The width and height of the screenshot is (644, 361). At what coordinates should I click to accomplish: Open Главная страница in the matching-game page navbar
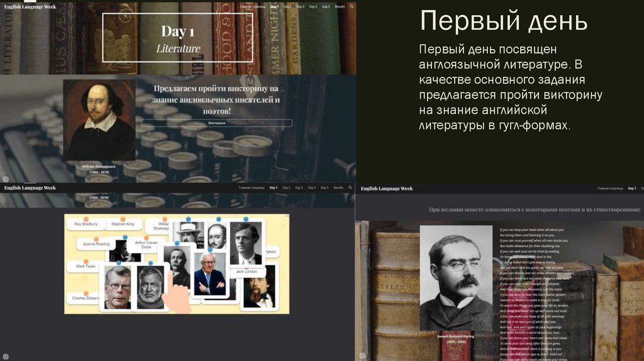click(x=252, y=187)
